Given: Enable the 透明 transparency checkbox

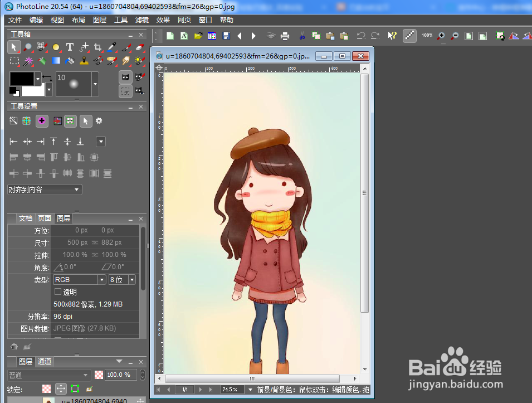Looking at the screenshot, I should (x=58, y=292).
